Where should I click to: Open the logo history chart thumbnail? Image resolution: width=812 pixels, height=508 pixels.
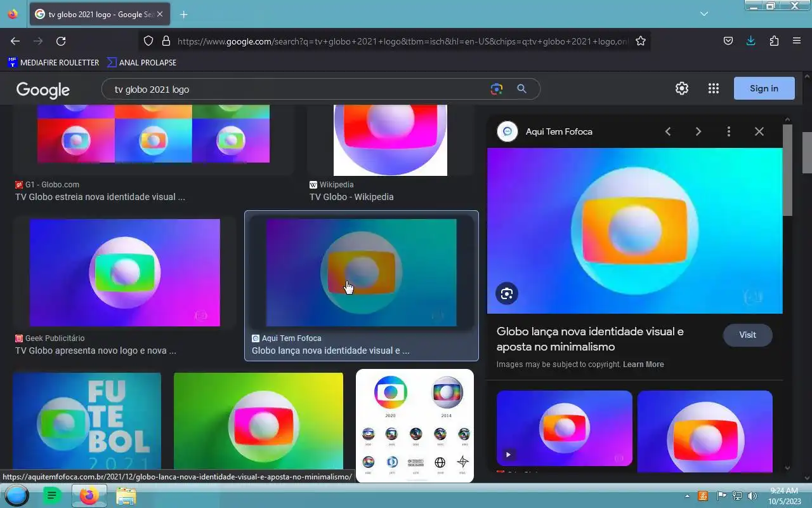(x=415, y=425)
